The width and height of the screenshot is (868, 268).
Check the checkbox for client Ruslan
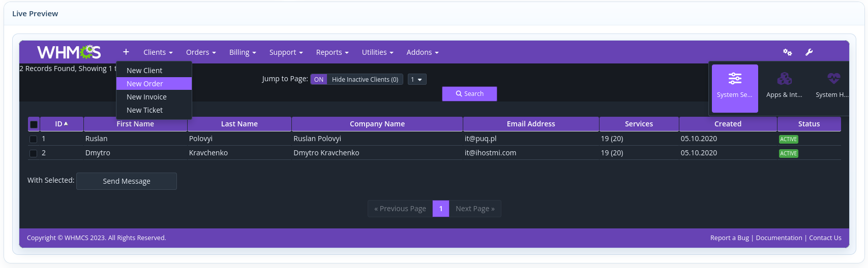(x=34, y=139)
